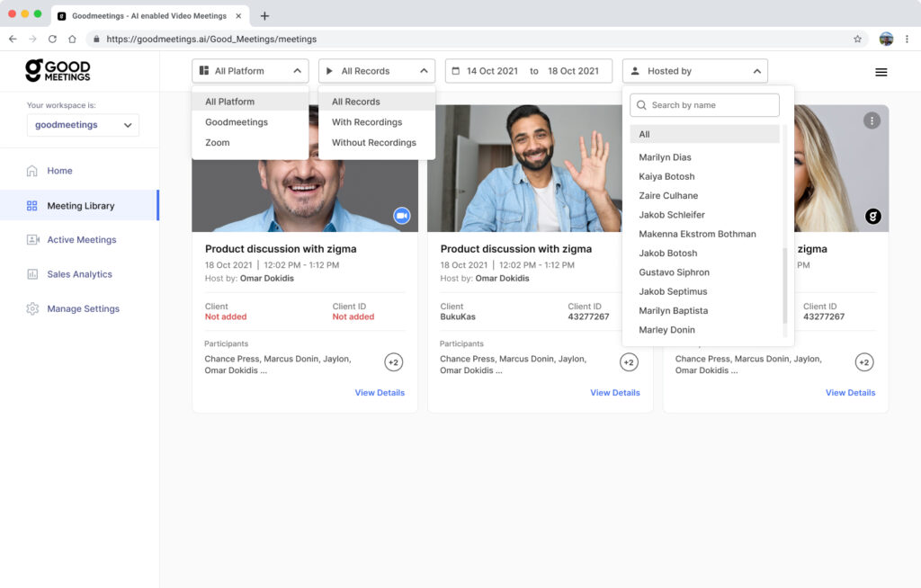Open the goodmeetings workspace selector
Image resolution: width=921 pixels, height=588 pixels.
click(x=83, y=125)
